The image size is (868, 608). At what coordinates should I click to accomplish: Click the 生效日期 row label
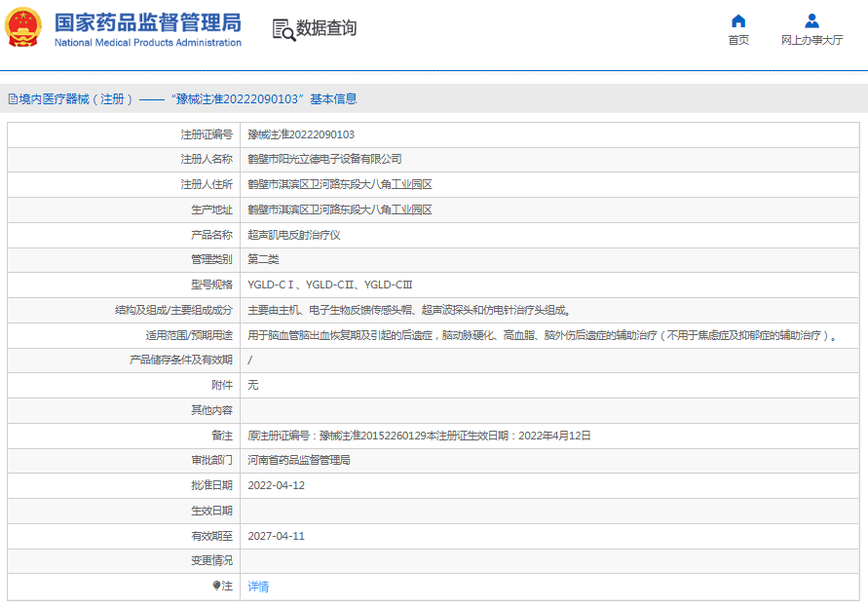(212, 511)
